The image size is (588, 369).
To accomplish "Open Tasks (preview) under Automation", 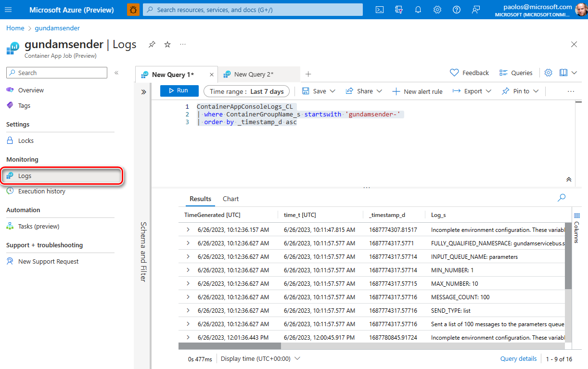I will (38, 226).
